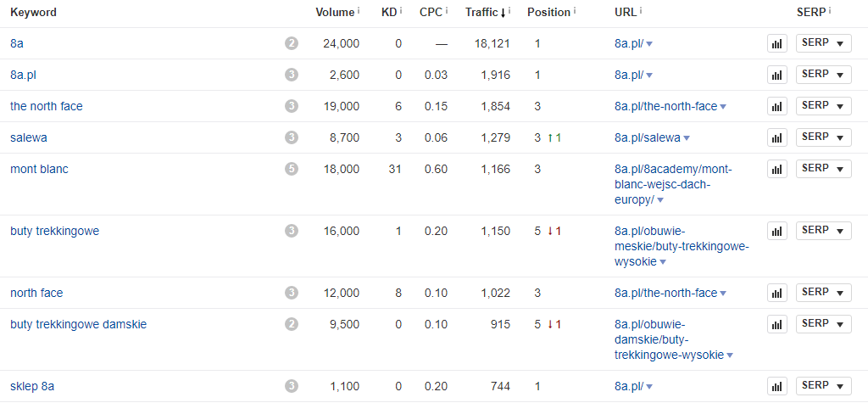Image resolution: width=868 pixels, height=403 pixels.
Task: Open the keyword link 'the north face'
Action: tap(47, 106)
